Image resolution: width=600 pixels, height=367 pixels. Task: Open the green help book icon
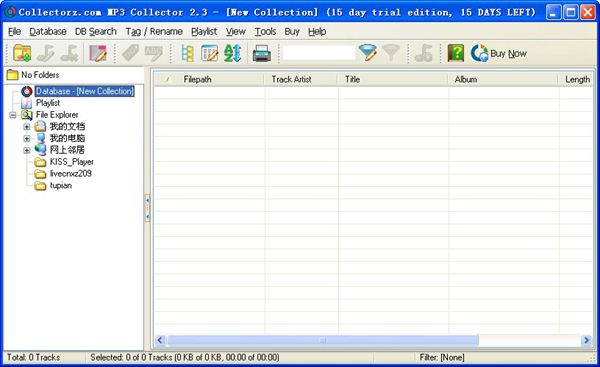pyautogui.click(x=456, y=53)
